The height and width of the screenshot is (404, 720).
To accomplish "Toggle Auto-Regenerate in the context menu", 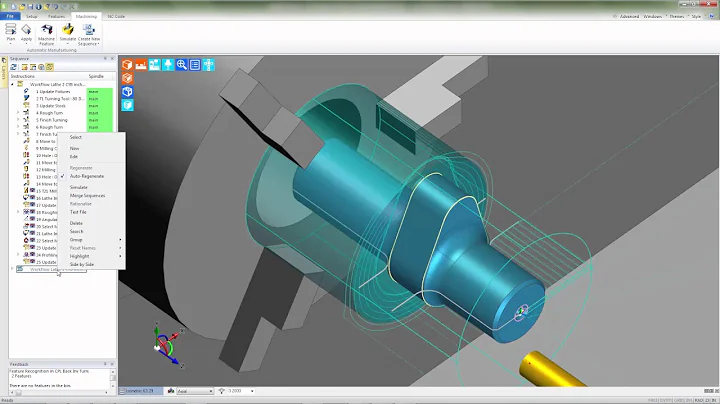I will pos(86,176).
